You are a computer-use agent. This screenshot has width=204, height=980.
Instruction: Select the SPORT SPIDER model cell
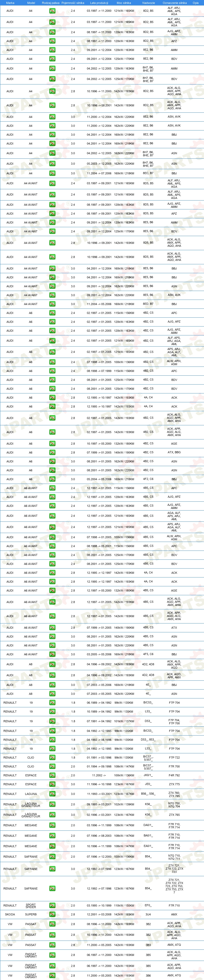point(31,906)
